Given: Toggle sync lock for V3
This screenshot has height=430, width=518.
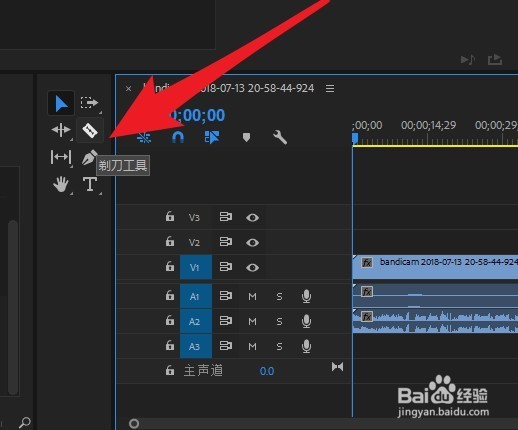Looking at the screenshot, I should point(226,217).
